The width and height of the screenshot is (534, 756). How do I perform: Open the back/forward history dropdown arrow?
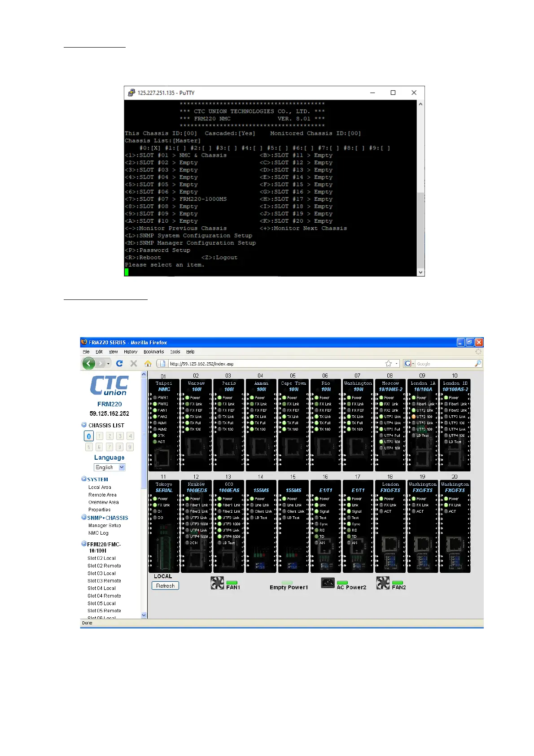pyautogui.click(x=108, y=364)
